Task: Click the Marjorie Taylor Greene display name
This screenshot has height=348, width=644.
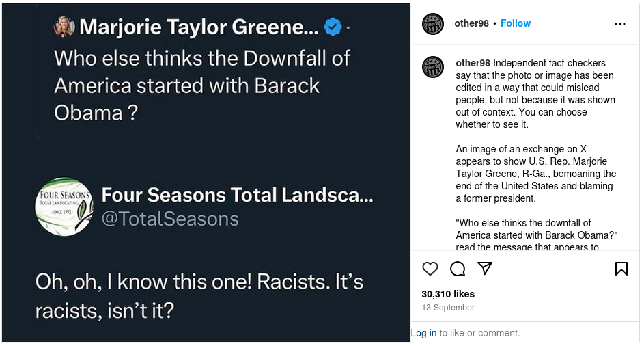Action: pyautogui.click(x=198, y=27)
